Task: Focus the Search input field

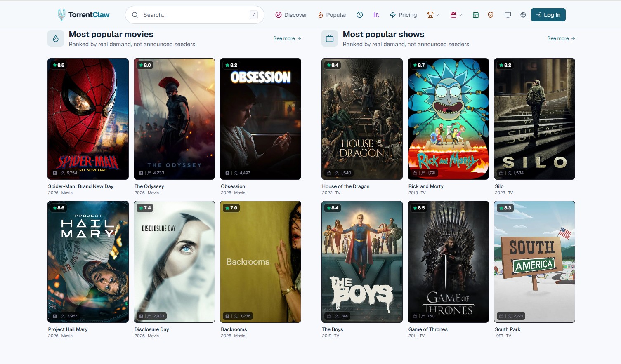Action: pos(195,15)
